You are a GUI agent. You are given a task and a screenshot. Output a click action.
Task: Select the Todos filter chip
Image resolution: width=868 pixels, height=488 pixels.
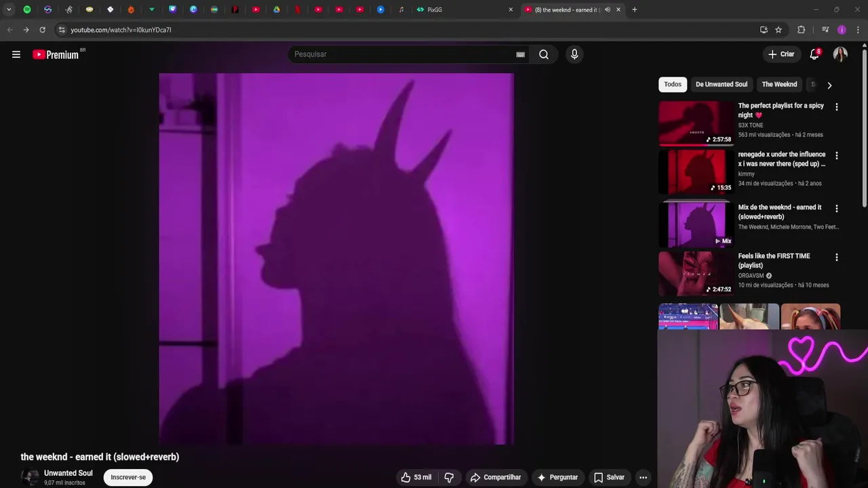tap(673, 84)
